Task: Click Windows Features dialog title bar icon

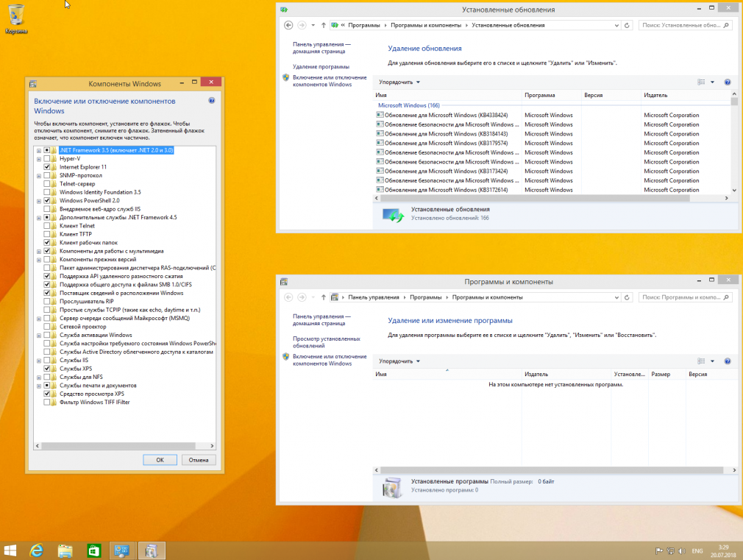Action: click(33, 84)
